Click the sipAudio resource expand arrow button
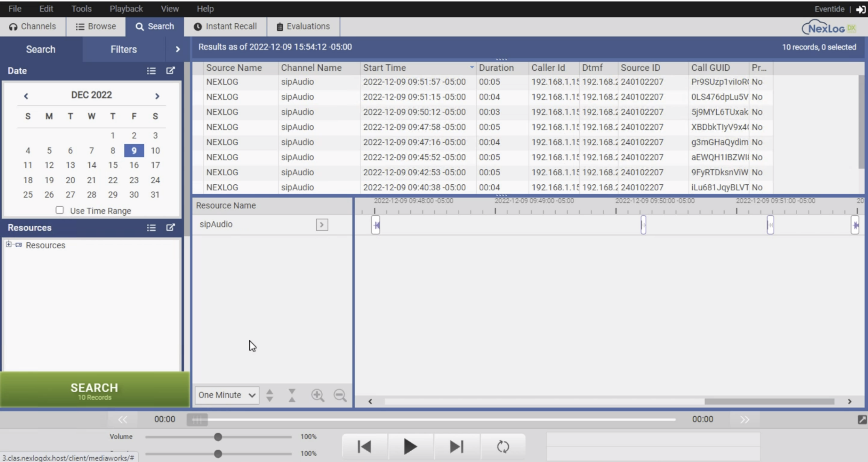The height and width of the screenshot is (462, 868). pyautogui.click(x=321, y=224)
